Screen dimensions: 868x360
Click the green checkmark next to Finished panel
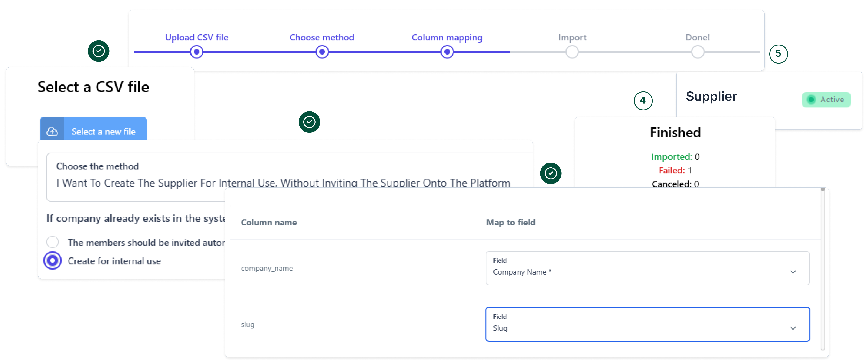551,173
